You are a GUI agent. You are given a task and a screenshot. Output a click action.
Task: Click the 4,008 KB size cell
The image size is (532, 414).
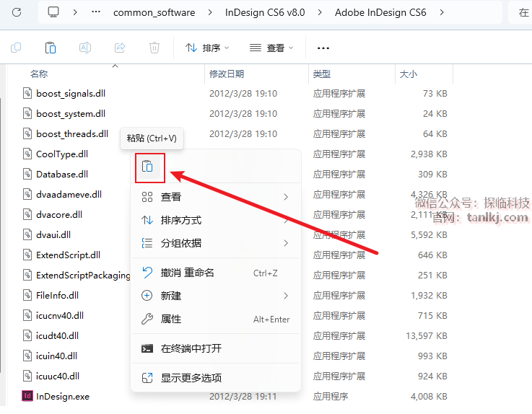tap(429, 397)
